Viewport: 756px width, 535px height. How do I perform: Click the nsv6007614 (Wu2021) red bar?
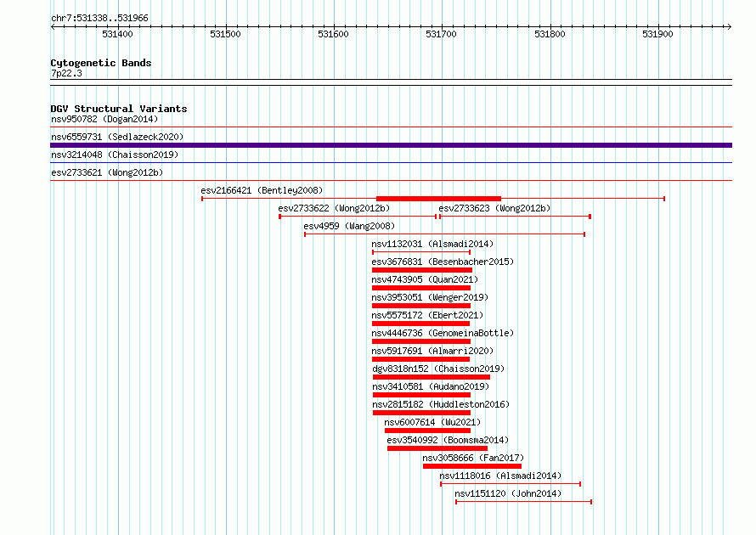pyautogui.click(x=427, y=431)
